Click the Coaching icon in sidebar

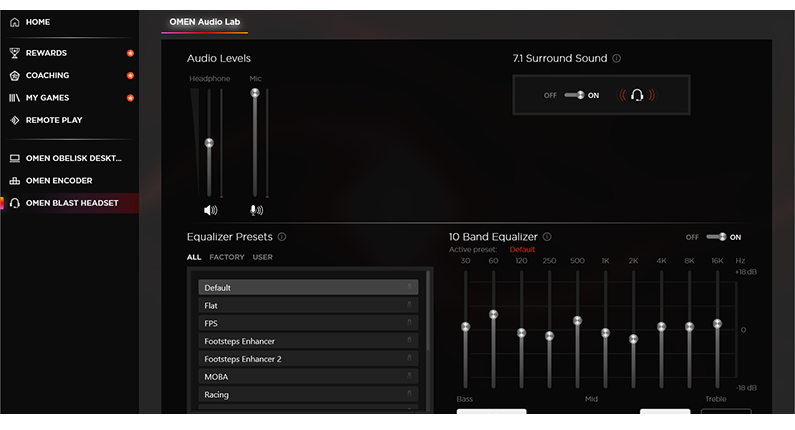coord(15,76)
